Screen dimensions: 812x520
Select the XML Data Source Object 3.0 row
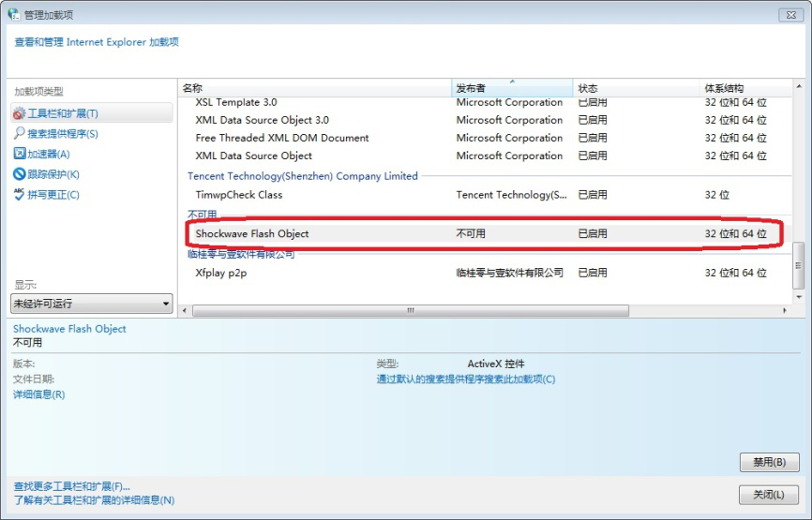tap(486, 120)
